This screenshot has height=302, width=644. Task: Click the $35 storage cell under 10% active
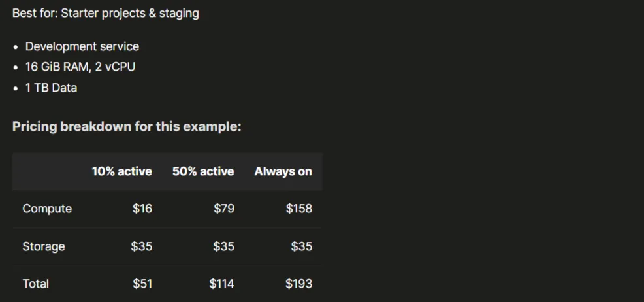tap(142, 246)
